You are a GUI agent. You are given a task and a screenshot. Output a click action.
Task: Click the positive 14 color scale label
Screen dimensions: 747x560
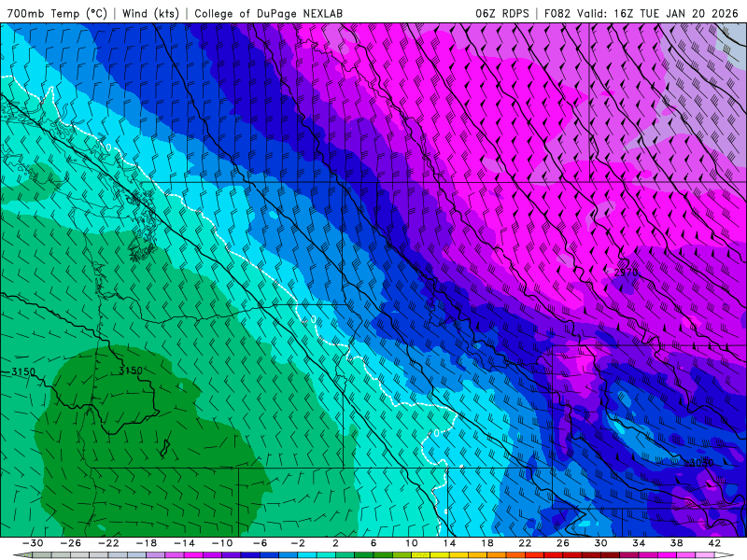pyautogui.click(x=449, y=543)
